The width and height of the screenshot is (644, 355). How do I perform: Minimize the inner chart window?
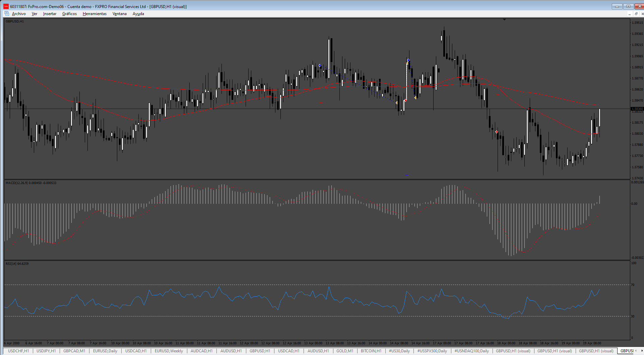(630, 14)
